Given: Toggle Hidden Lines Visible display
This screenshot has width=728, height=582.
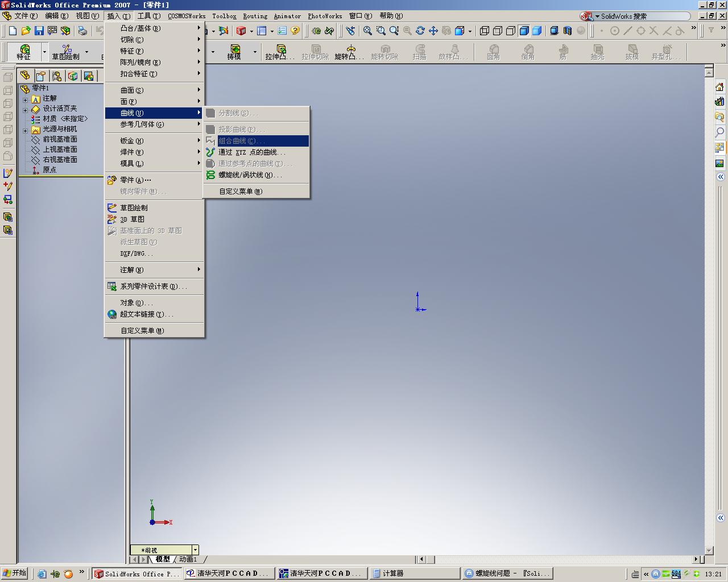Looking at the screenshot, I should point(498,31).
